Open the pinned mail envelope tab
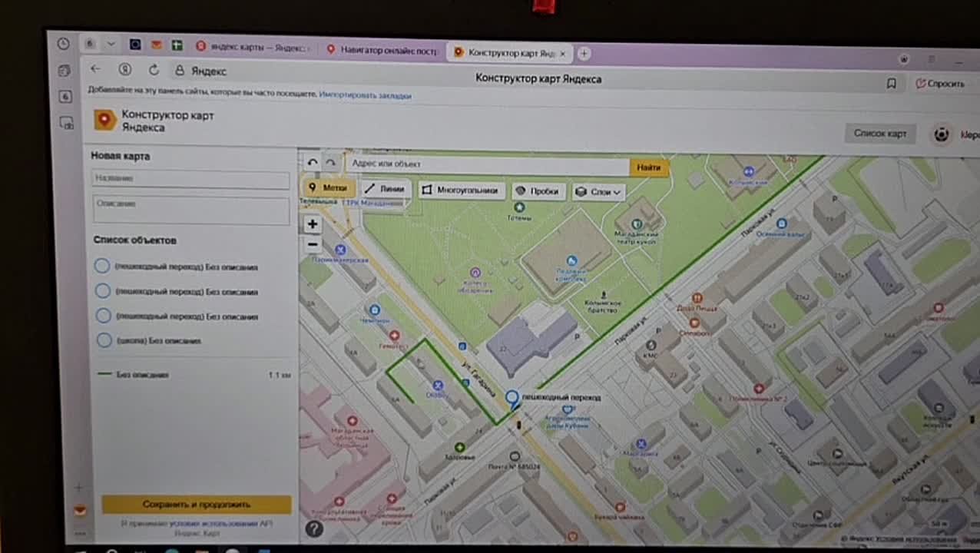 tap(156, 45)
